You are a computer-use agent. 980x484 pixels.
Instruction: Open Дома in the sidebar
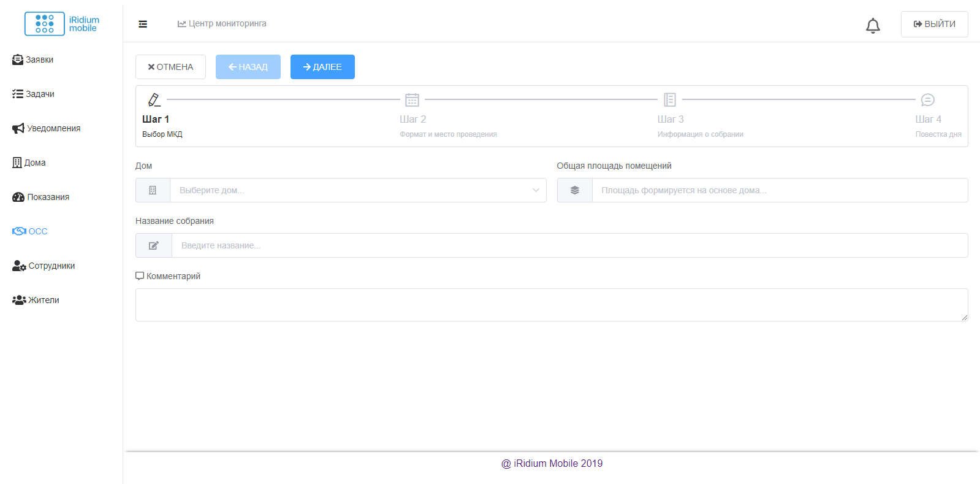tap(29, 163)
